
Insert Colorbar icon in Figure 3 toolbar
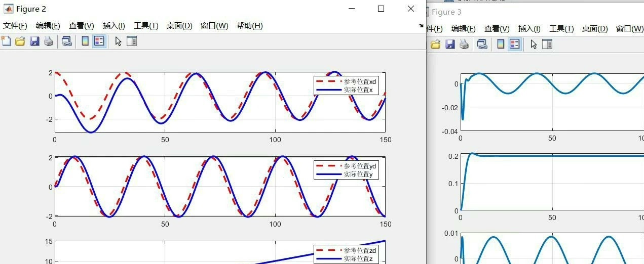pyautogui.click(x=501, y=45)
